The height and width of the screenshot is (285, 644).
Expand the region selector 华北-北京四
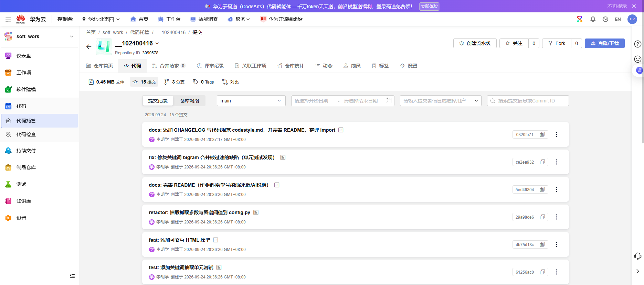101,19
